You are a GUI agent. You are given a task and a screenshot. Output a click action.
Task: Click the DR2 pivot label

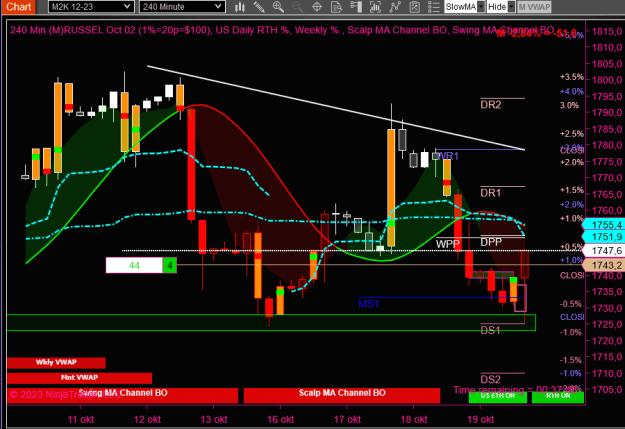(x=491, y=104)
